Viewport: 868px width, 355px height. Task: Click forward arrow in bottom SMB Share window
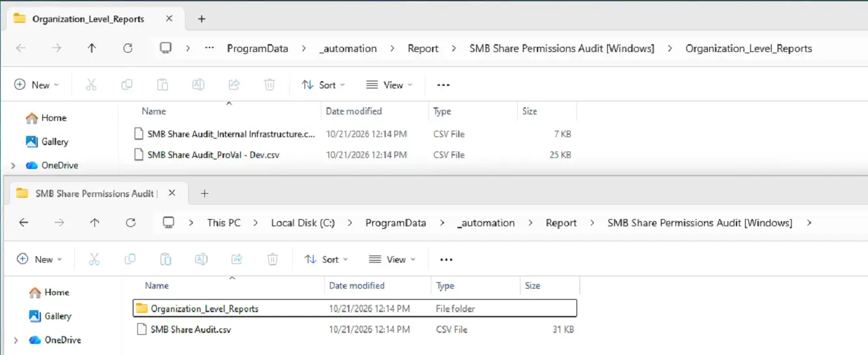coord(59,222)
